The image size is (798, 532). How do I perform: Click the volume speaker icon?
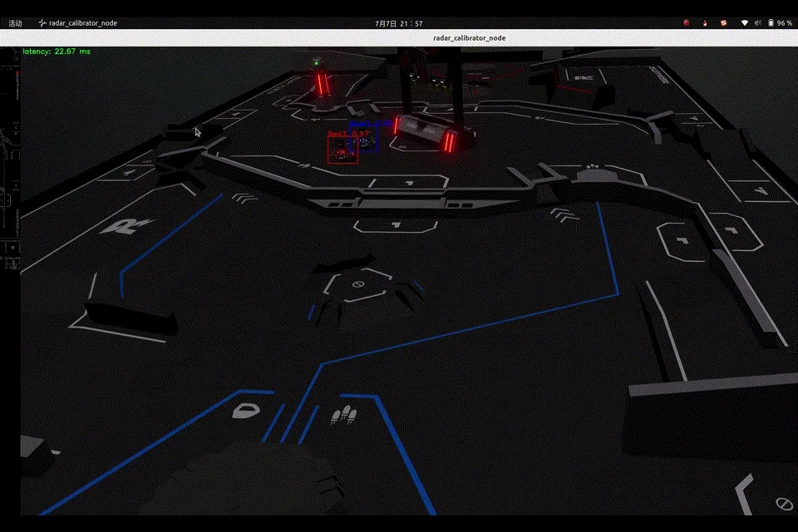coord(757,23)
